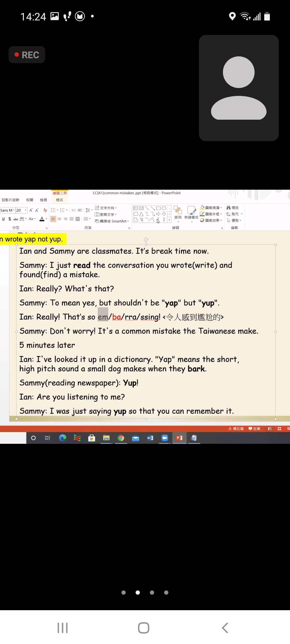Increase list indent level
This screenshot has width=290, height=644.
[80, 210]
